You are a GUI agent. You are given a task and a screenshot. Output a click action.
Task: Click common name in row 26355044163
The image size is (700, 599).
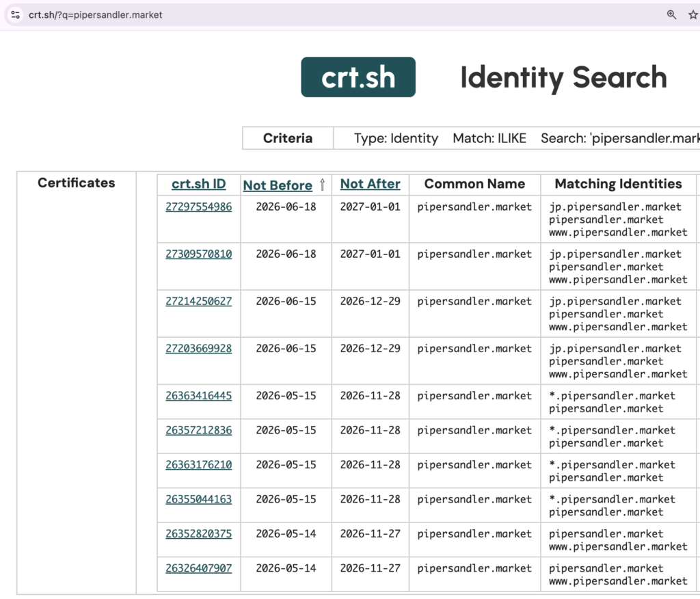coord(474,499)
